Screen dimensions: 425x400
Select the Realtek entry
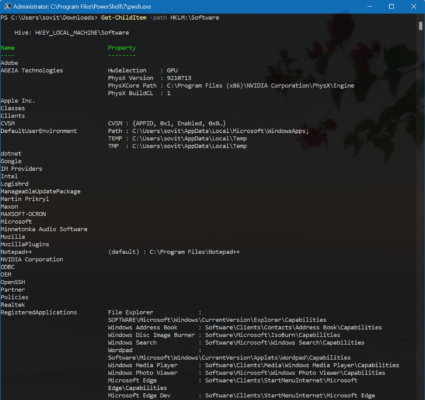click(13, 305)
